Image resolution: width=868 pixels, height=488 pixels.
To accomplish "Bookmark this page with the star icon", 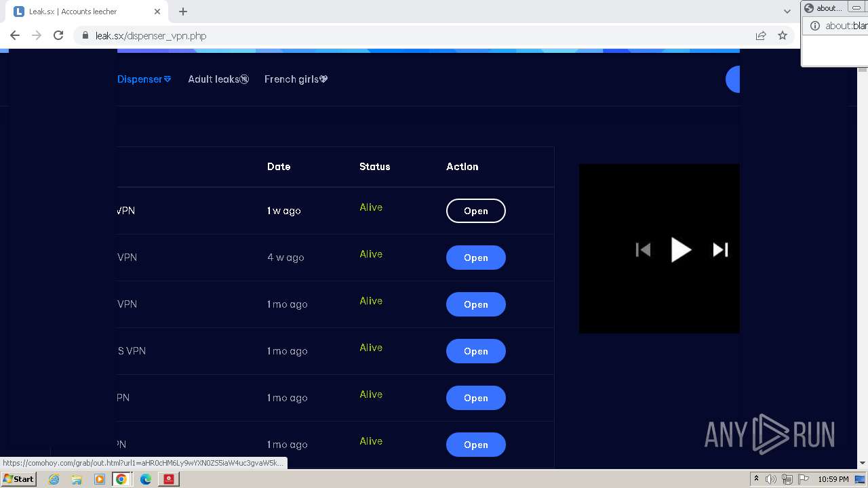I will (x=783, y=35).
